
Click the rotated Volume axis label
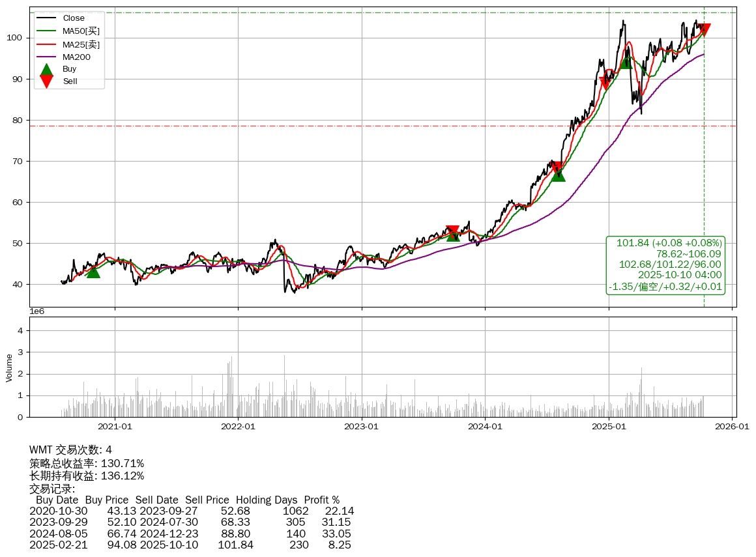tap(9, 367)
